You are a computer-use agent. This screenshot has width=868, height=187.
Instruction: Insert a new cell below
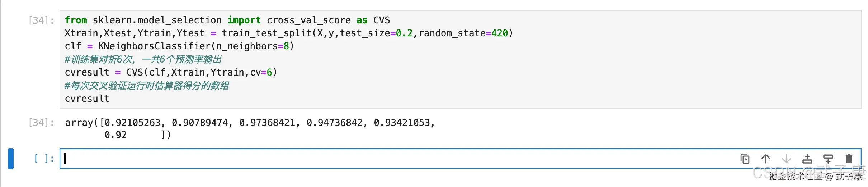click(x=828, y=159)
